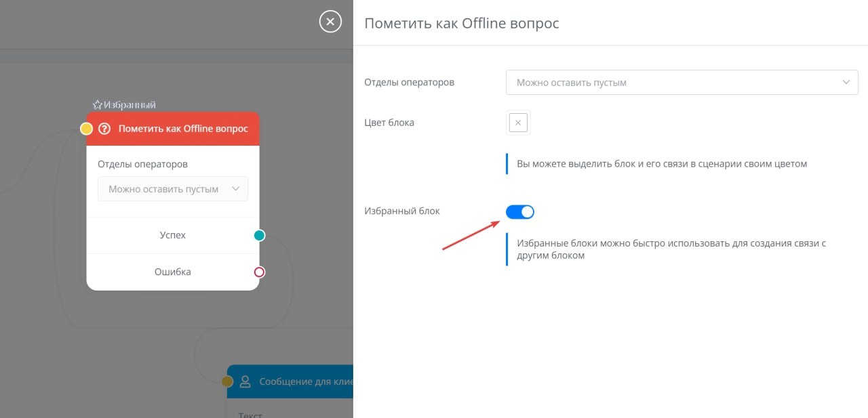The height and width of the screenshot is (418, 868).
Task: Click chevron arrow of side panel dropdown
Action: (846, 82)
